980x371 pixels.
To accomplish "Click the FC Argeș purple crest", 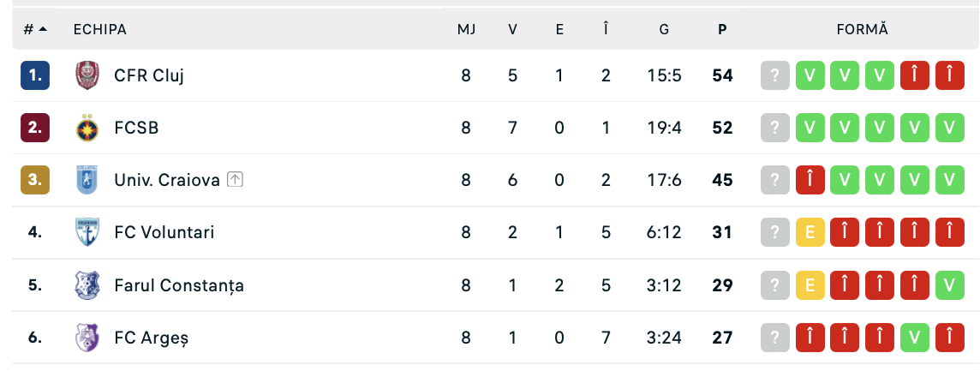I will coord(87,338).
